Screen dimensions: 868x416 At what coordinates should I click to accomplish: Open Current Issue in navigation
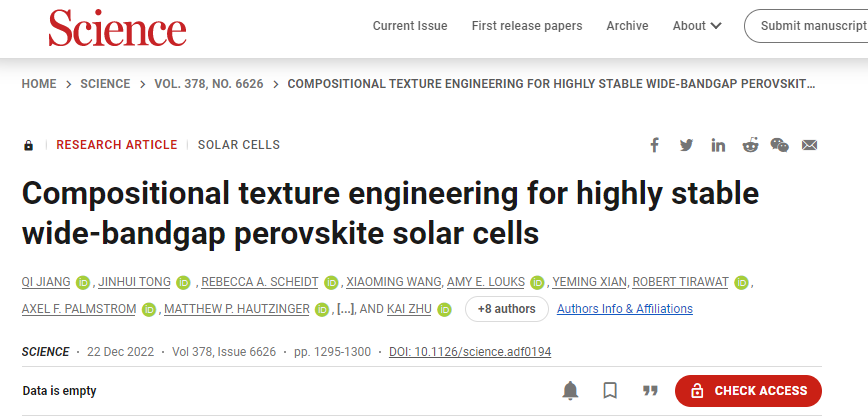pyautogui.click(x=410, y=26)
